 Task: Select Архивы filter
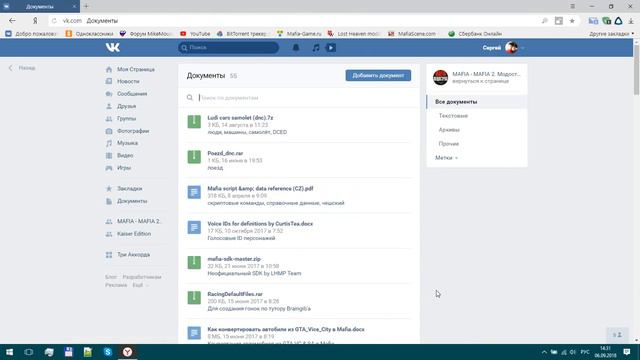449,130
